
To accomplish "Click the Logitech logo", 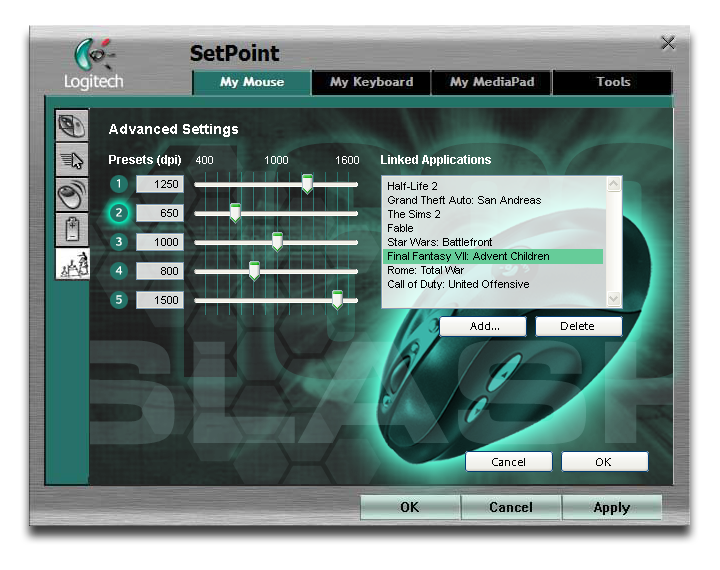I will click(93, 64).
